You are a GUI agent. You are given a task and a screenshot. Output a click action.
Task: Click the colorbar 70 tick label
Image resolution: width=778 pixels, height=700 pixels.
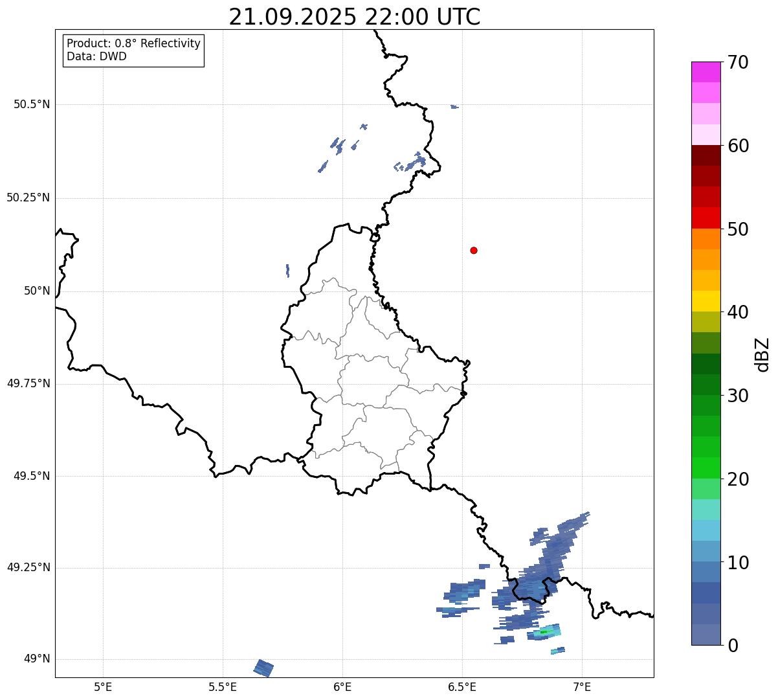tap(738, 62)
